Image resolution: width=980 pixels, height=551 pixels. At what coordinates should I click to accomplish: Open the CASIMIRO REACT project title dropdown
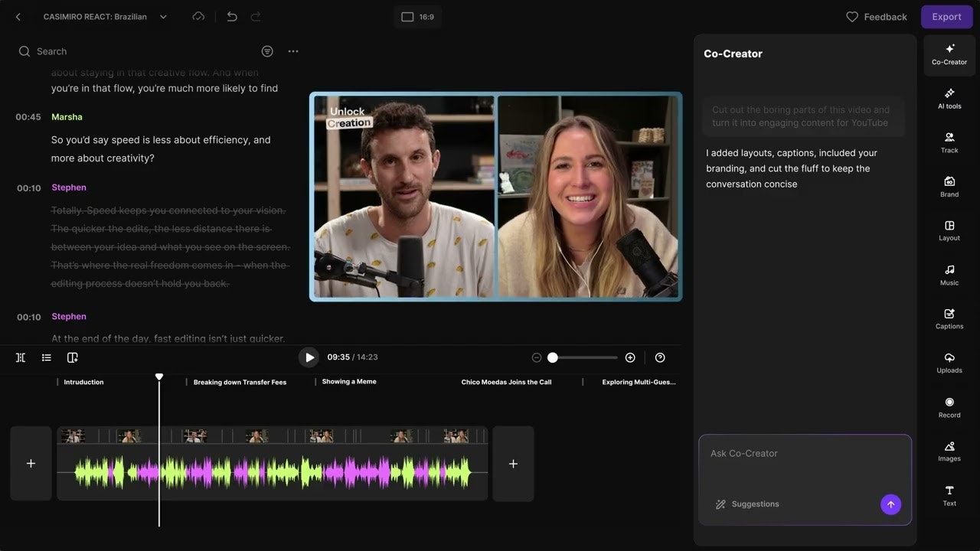tap(163, 16)
